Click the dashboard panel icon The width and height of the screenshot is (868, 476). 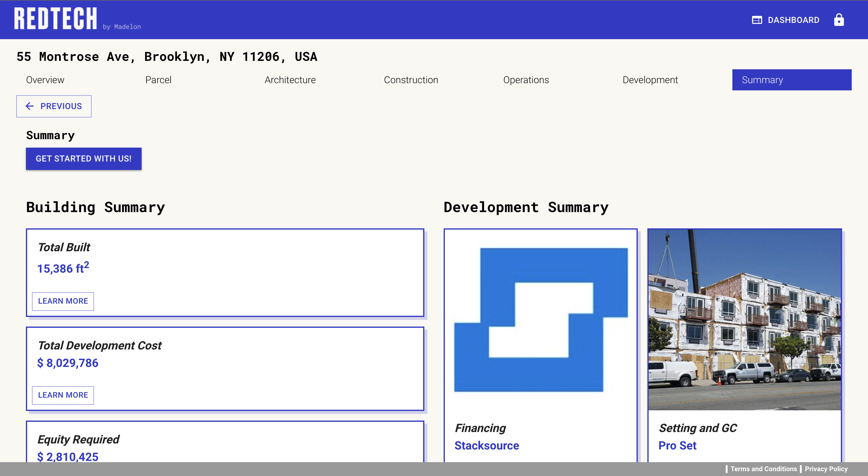[x=756, y=20]
